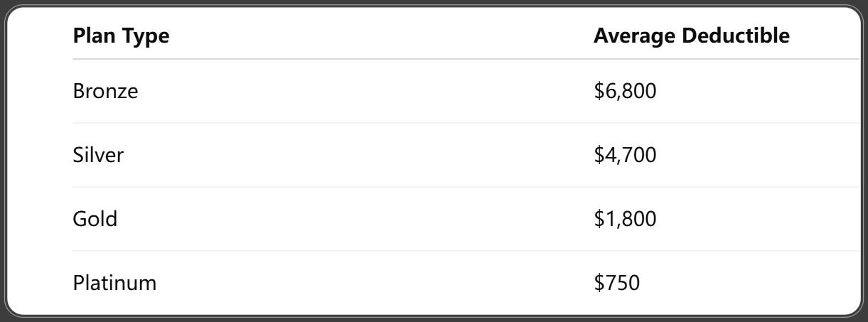Click divider between Silver and Gold rows
Image resolution: width=868 pixels, height=322 pixels.
[x=466, y=187]
